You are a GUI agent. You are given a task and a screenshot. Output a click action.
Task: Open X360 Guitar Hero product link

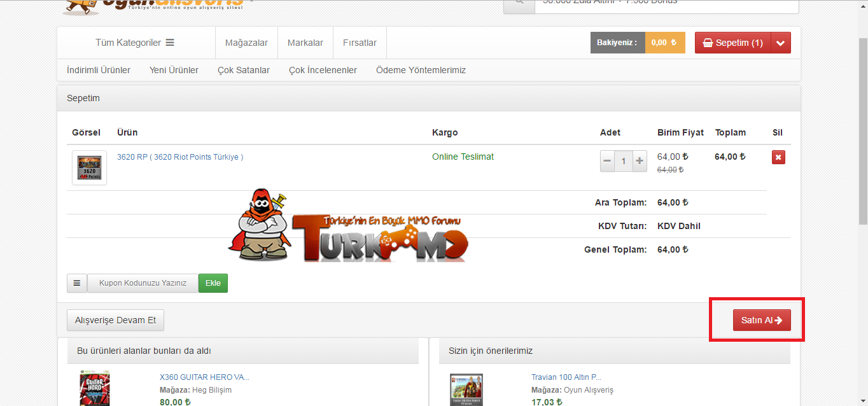(x=204, y=377)
